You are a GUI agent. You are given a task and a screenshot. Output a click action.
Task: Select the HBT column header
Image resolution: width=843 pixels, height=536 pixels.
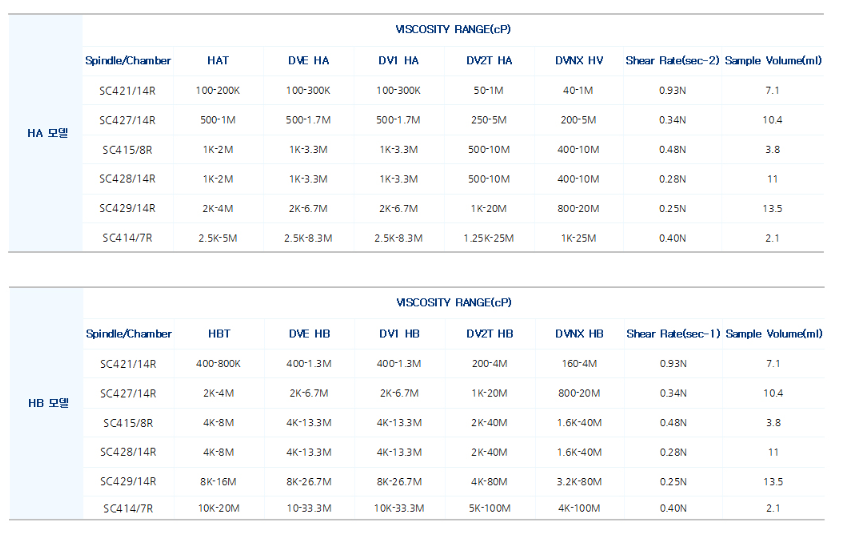(x=218, y=334)
